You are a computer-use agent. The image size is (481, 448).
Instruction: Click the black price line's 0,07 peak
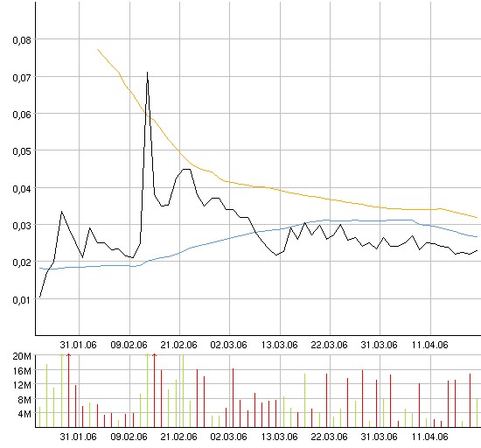click(x=148, y=73)
